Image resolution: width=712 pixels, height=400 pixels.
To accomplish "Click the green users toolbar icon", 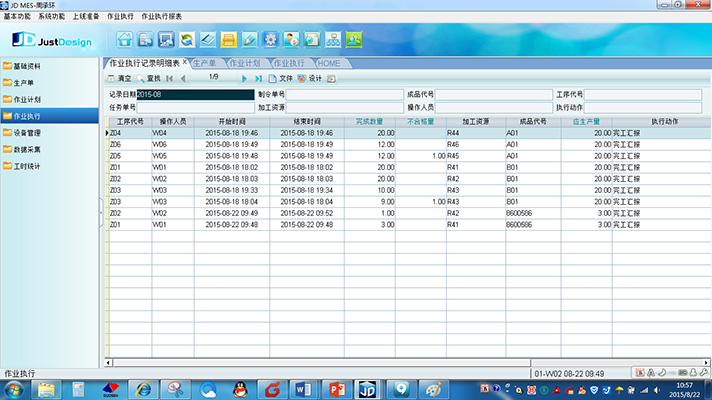I will 354,40.
